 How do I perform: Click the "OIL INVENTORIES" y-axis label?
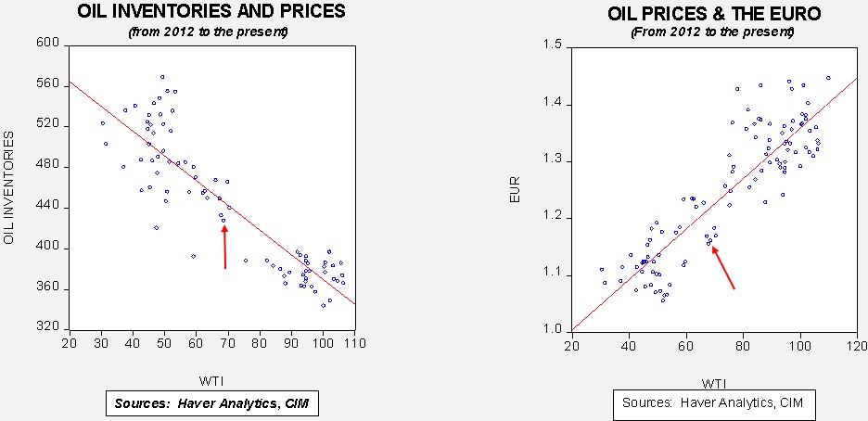coord(10,187)
